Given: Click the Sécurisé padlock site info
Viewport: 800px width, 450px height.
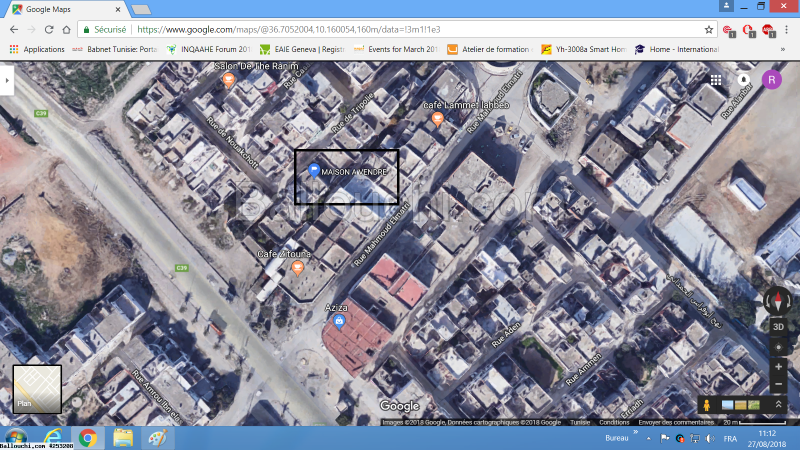Looking at the screenshot, I should click(105, 30).
